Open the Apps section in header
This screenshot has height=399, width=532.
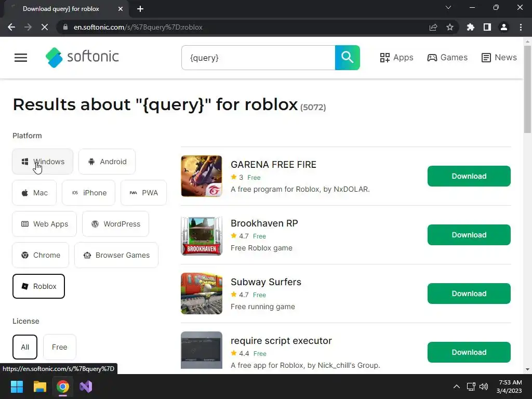396,58
